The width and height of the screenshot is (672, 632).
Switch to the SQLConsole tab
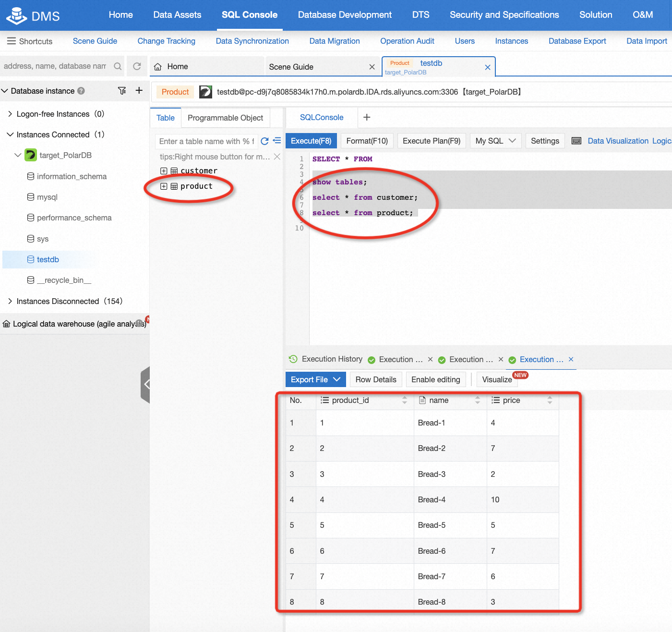point(322,117)
